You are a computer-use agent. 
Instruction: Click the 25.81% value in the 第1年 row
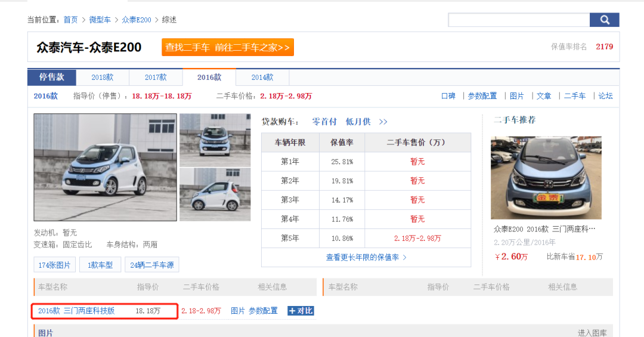342,162
